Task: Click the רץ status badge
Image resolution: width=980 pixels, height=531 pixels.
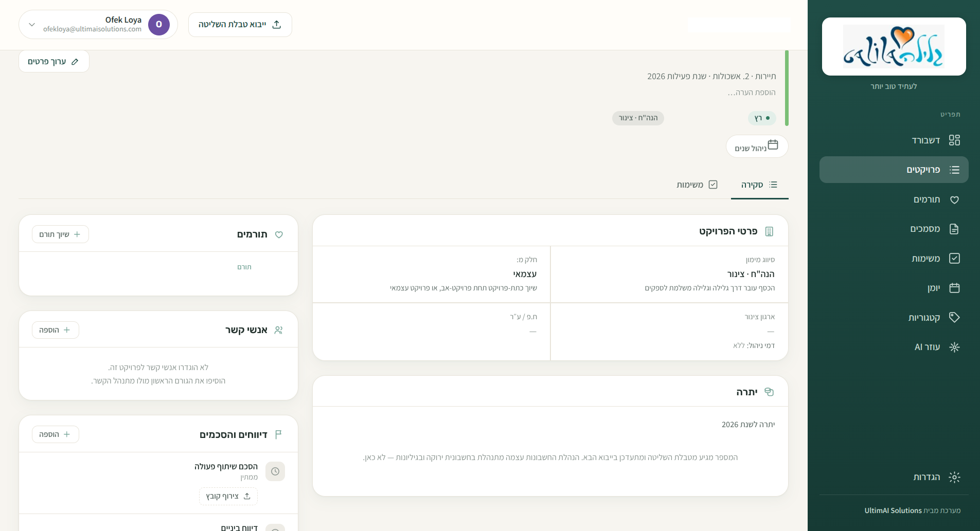Action: [x=762, y=118]
